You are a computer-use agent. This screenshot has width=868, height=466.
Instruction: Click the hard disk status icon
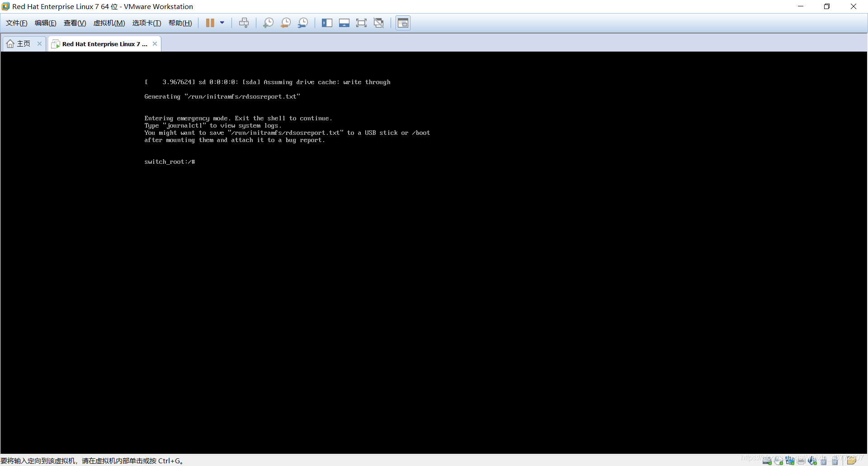point(767,461)
